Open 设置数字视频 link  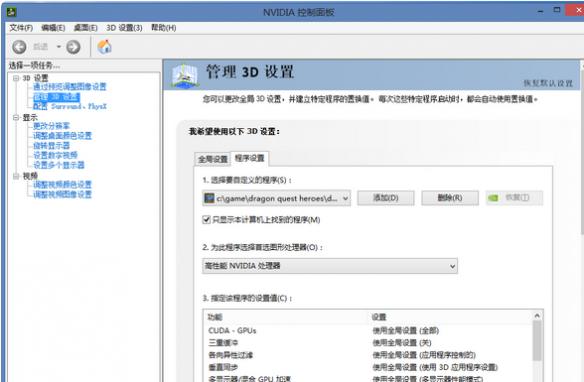pos(55,155)
